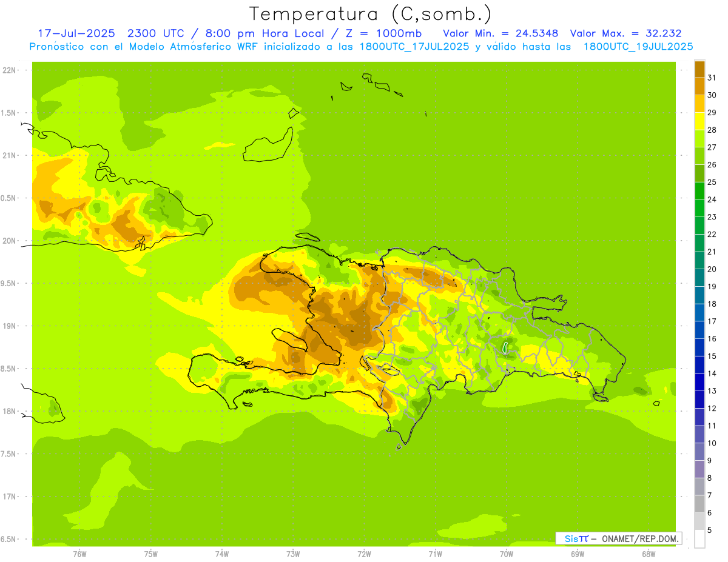Click the "70W" longitude axis label

point(507,554)
